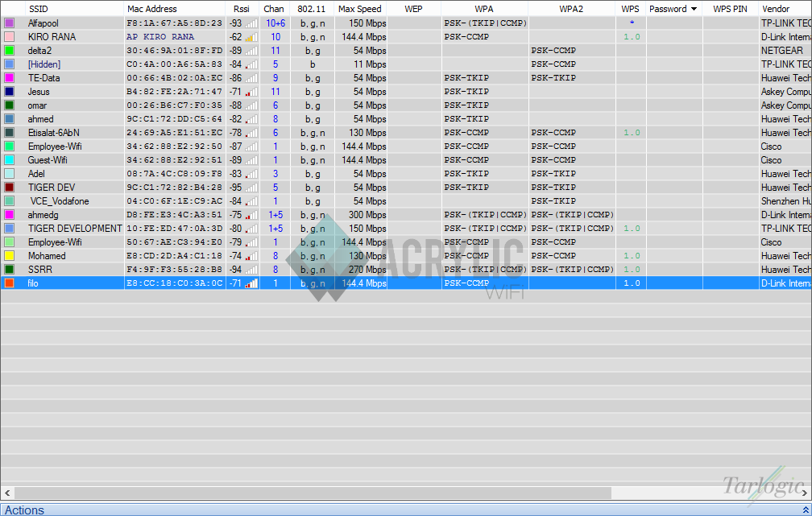Click the signal icon for Adel

pos(251,173)
